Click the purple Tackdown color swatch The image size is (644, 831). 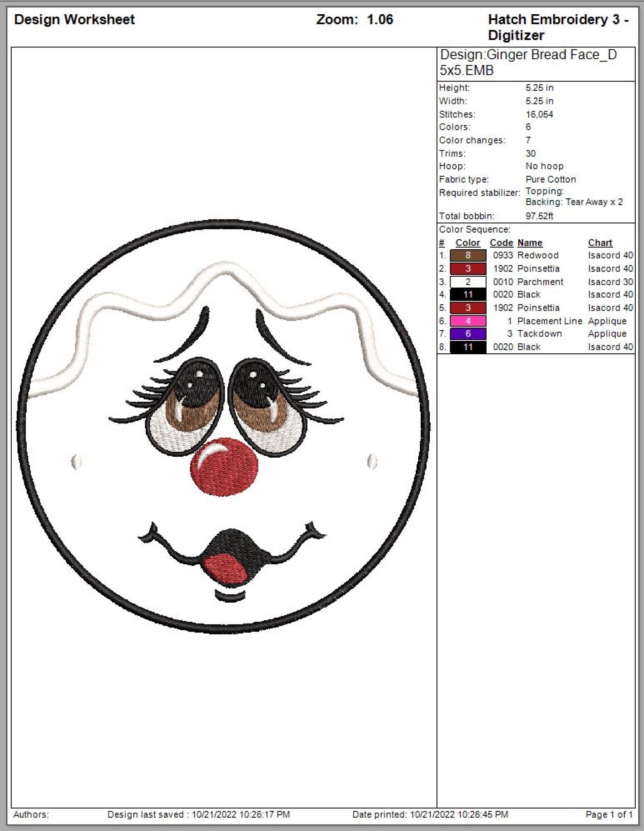coord(468,334)
